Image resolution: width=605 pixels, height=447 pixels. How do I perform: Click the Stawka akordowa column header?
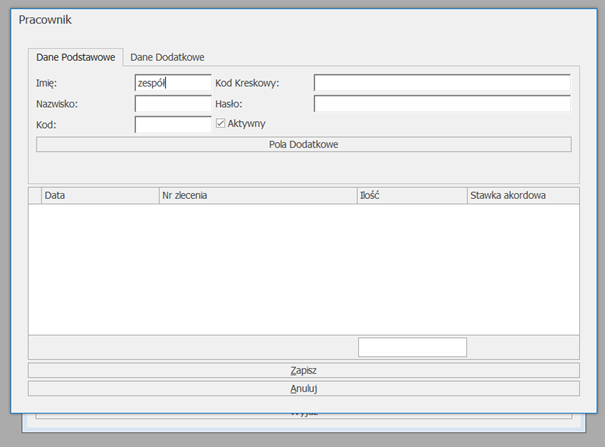(x=521, y=196)
